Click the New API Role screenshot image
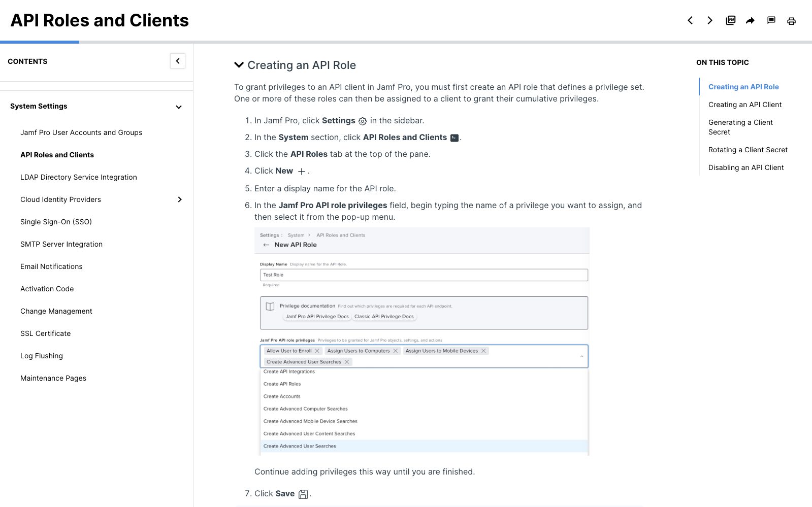This screenshot has width=812, height=507. 421,341
